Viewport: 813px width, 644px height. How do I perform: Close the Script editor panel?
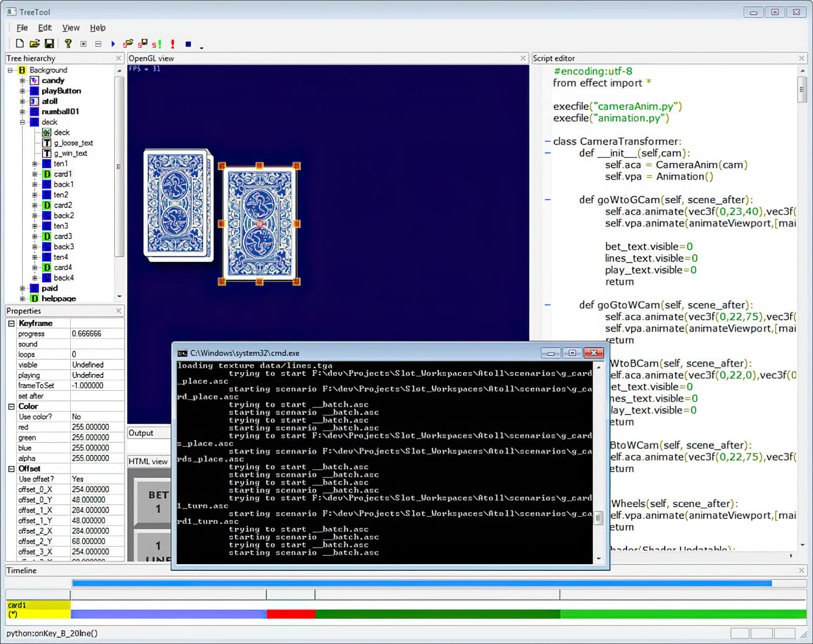click(x=801, y=58)
